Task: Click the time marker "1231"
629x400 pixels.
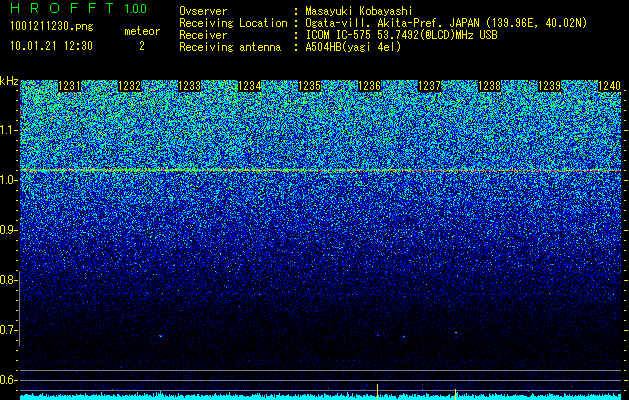Action: tap(69, 86)
